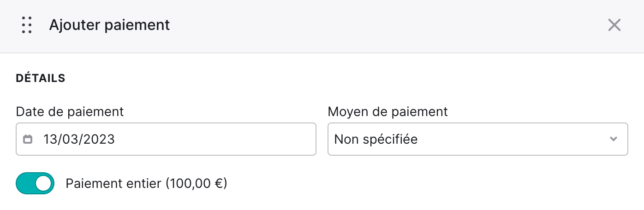Focus the Date de paiement input field
Image resolution: width=644 pixels, height=210 pixels.
[166, 139]
